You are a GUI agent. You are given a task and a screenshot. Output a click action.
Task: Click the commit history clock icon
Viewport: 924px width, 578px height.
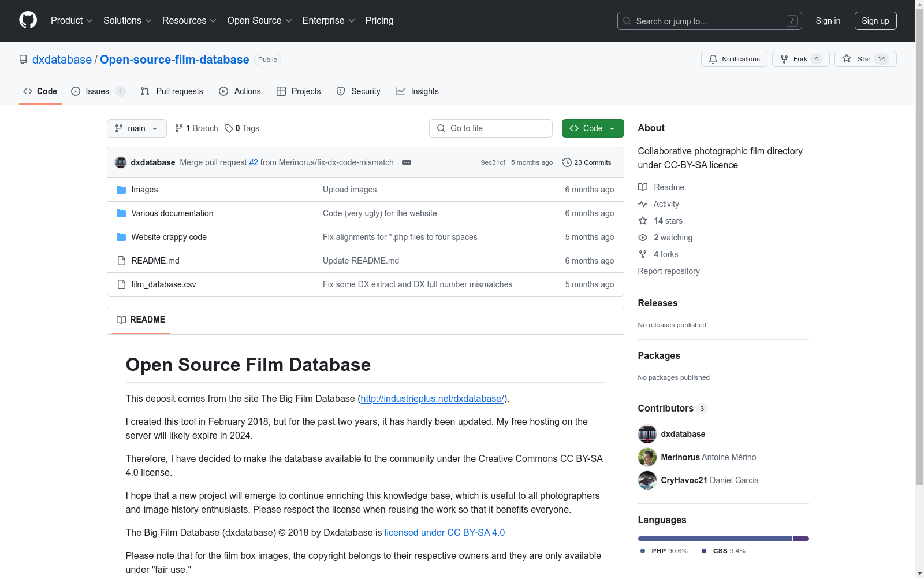567,162
